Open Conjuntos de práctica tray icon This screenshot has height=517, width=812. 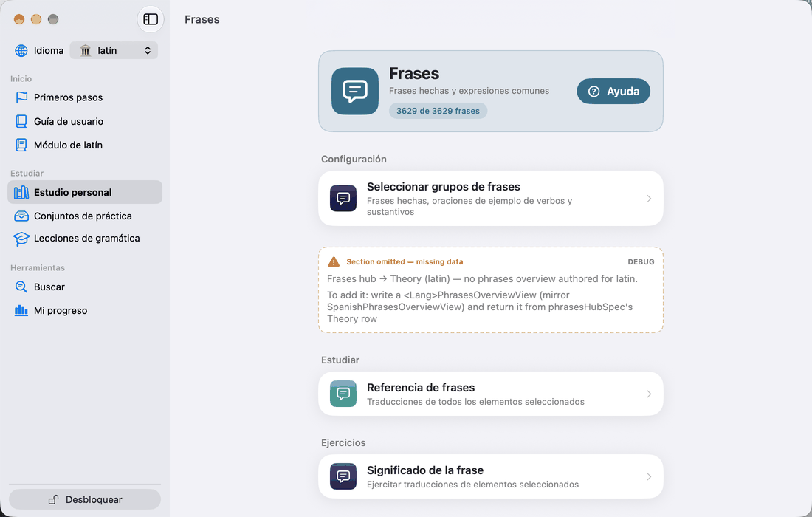point(21,216)
